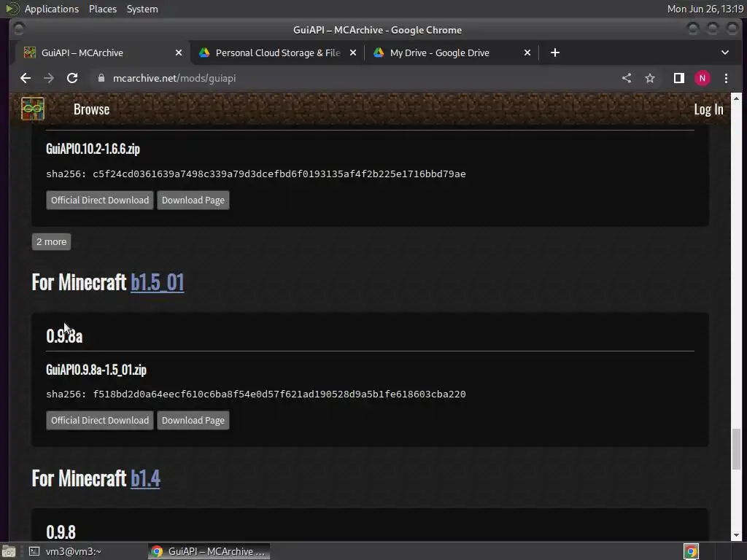Open the Chrome side panel icon
Image resolution: width=747 pixels, height=560 pixels.
click(x=679, y=78)
